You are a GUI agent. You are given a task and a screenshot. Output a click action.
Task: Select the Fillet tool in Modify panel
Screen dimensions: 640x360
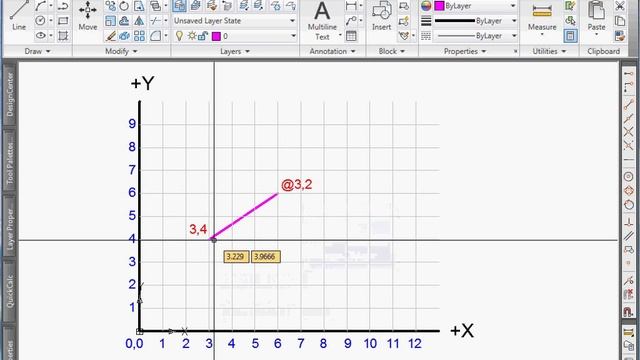(155, 36)
